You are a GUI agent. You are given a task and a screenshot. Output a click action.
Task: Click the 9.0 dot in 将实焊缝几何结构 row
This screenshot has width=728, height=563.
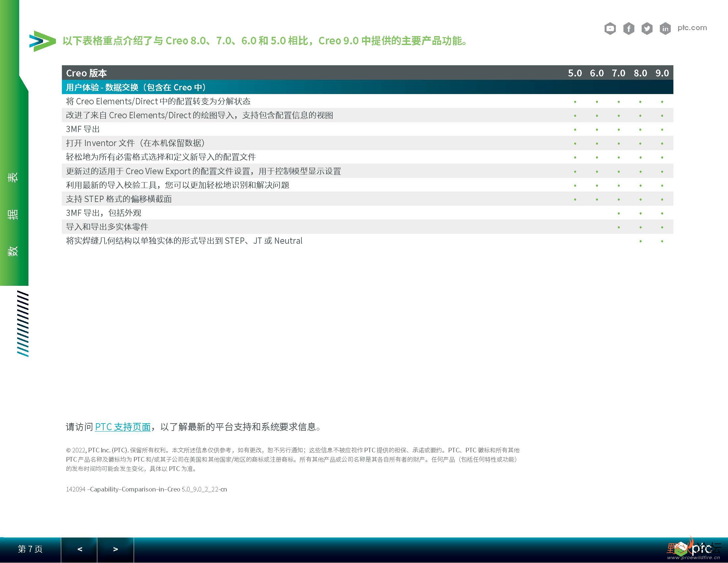point(662,241)
